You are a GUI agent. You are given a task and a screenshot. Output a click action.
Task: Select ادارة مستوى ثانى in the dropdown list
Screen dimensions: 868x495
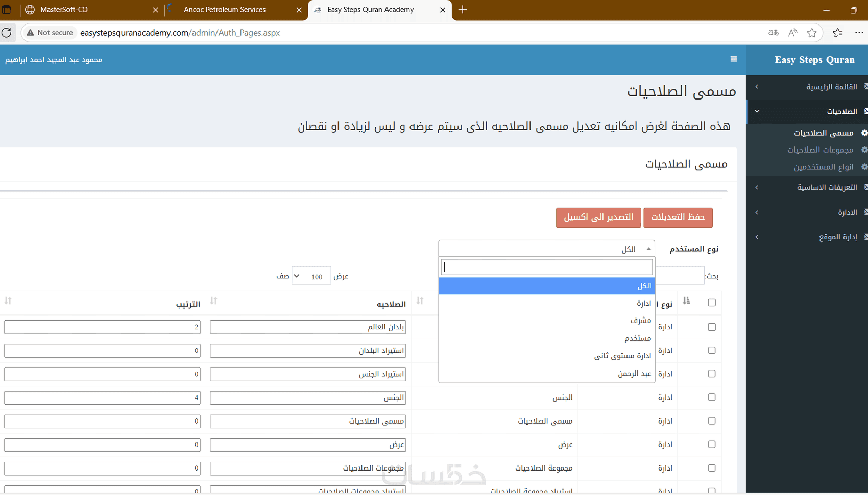coord(546,356)
